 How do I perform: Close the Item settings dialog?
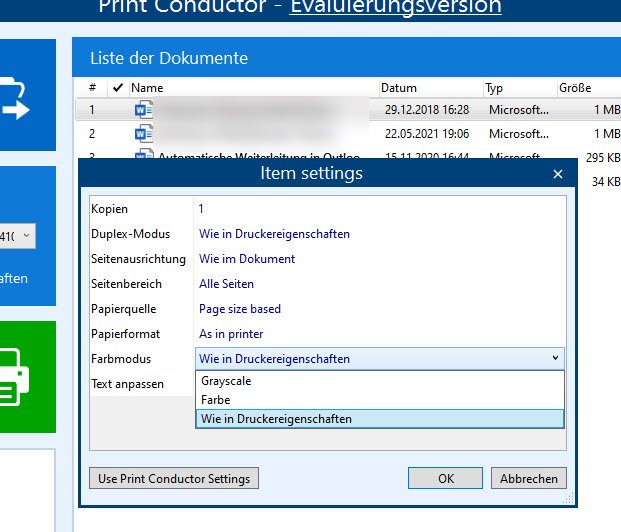[558, 174]
